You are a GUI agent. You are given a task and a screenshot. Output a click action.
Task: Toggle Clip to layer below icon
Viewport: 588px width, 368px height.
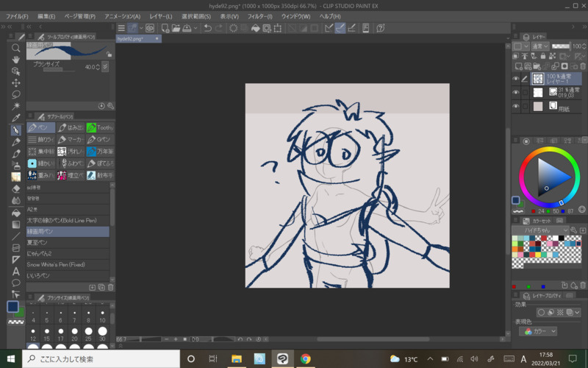point(516,56)
